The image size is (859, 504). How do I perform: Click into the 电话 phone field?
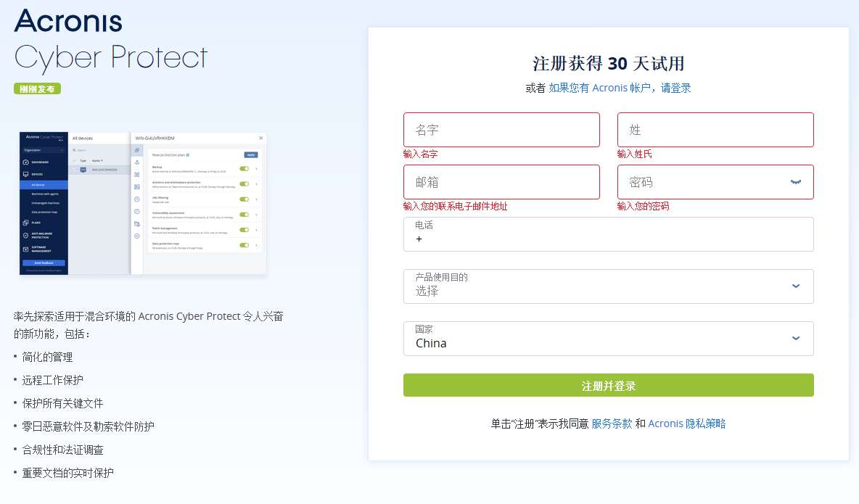pyautogui.click(x=608, y=234)
